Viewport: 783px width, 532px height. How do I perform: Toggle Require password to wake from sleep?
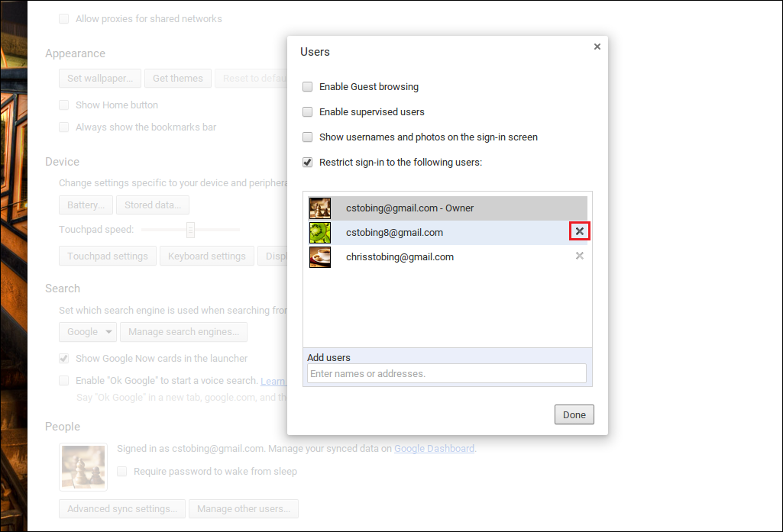coord(122,472)
